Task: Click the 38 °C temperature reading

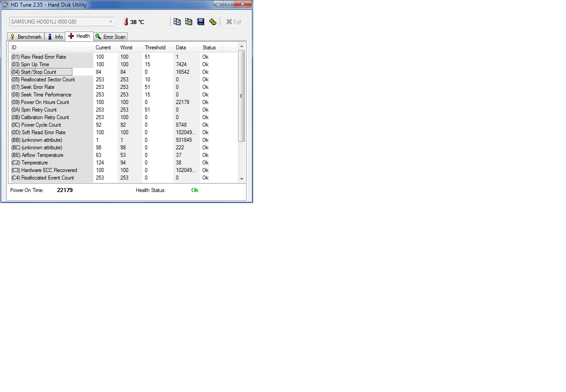Action: pyautogui.click(x=137, y=22)
